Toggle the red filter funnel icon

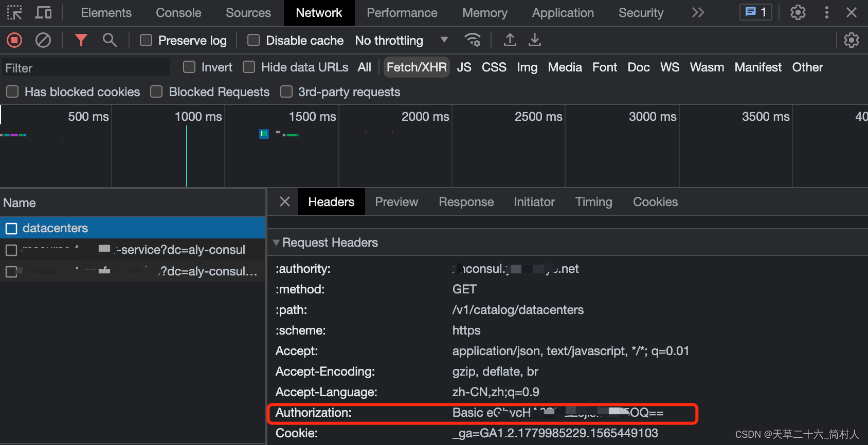(x=81, y=40)
